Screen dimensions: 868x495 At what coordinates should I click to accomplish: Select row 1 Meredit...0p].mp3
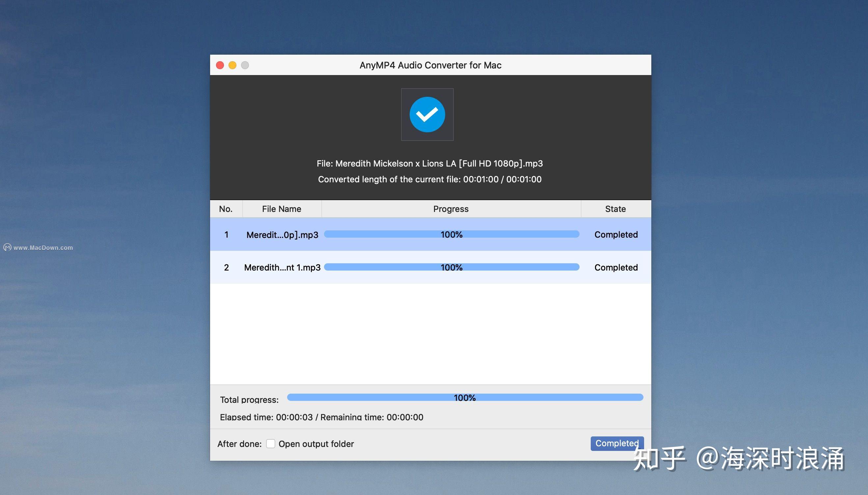[x=431, y=234]
